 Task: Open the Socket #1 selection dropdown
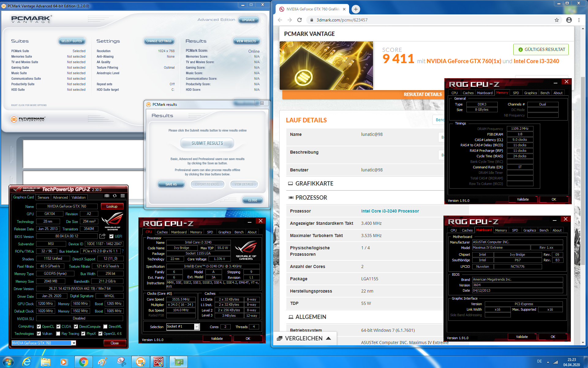(197, 327)
